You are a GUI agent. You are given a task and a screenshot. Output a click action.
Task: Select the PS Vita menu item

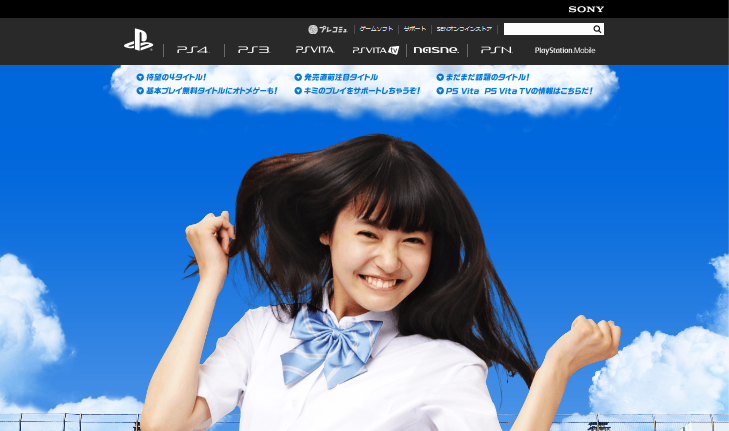coord(315,50)
